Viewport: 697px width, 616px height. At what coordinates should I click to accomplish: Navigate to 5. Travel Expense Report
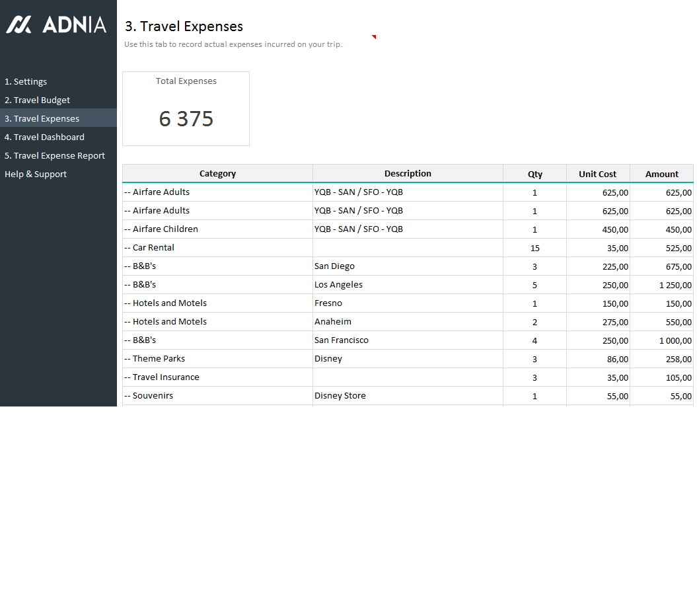(55, 156)
